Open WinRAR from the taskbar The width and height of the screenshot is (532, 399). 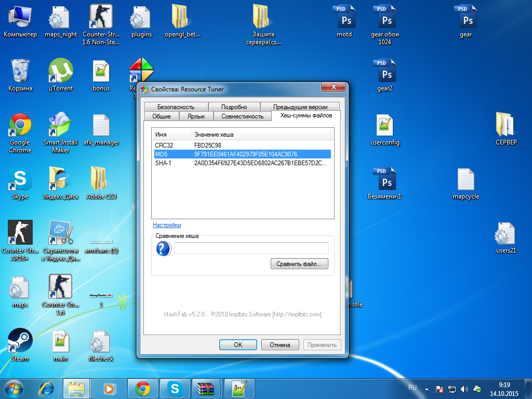206,389
